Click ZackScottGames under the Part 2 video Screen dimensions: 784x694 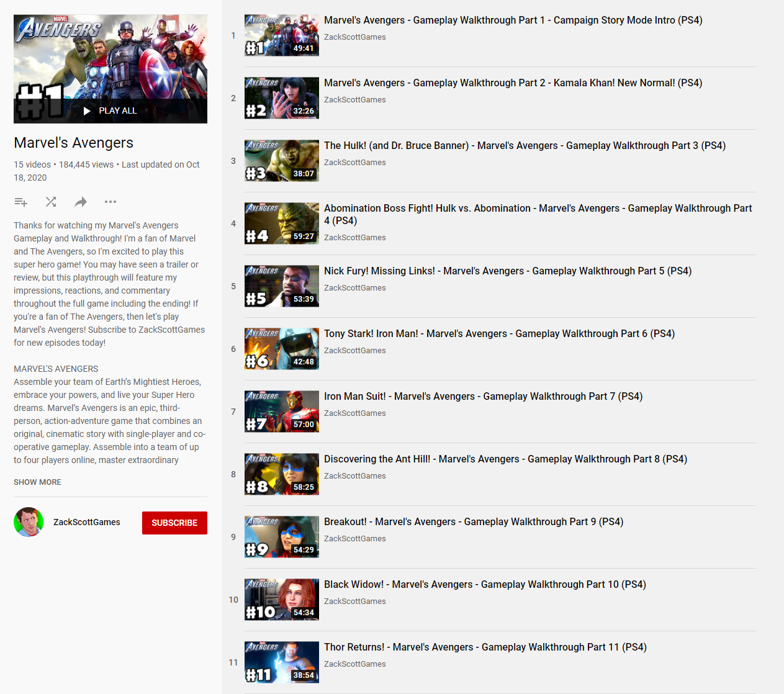tap(355, 100)
